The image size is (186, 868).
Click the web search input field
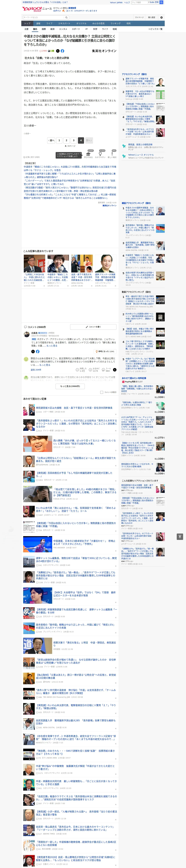[139, 2]
